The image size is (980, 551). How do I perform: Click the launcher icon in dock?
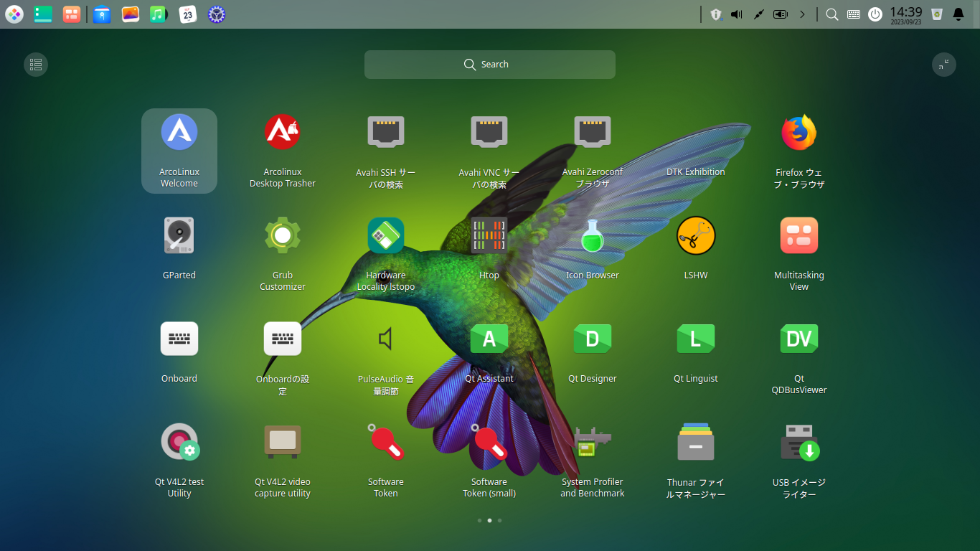(x=14, y=14)
